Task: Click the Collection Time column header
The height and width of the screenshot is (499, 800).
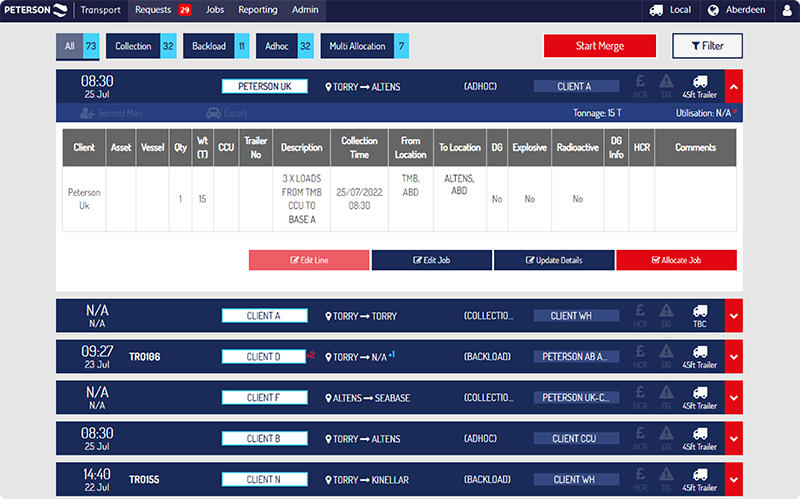Action: click(359, 147)
